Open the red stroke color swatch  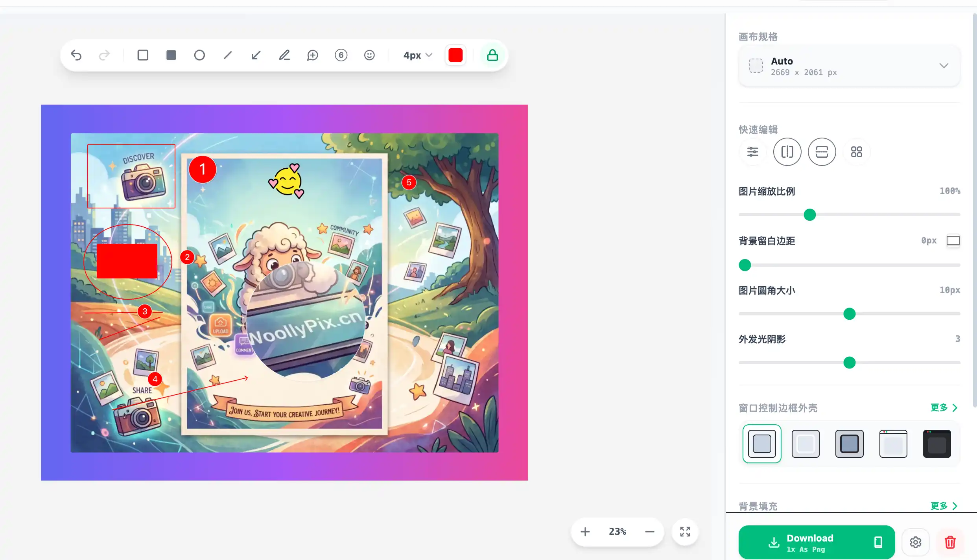coord(455,55)
